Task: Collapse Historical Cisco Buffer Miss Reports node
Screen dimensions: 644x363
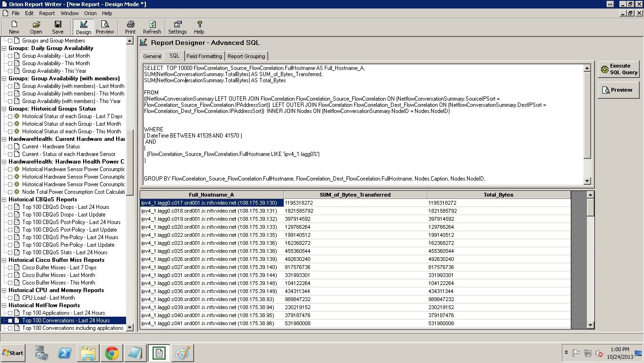Action: pyautogui.click(x=4, y=260)
